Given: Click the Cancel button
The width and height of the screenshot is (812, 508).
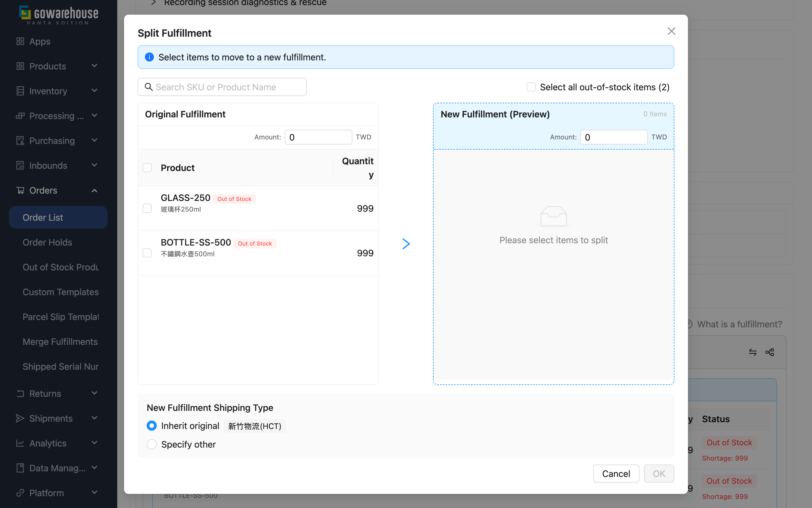Looking at the screenshot, I should 616,474.
